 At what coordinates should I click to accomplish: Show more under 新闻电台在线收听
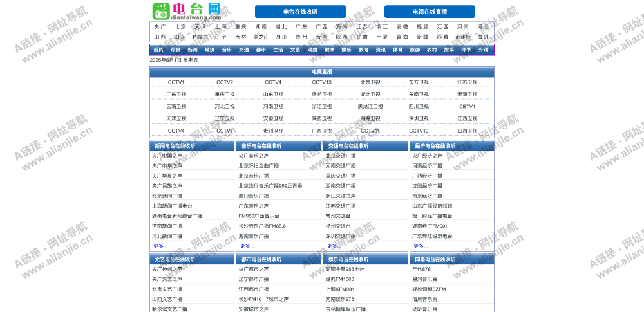160,246
